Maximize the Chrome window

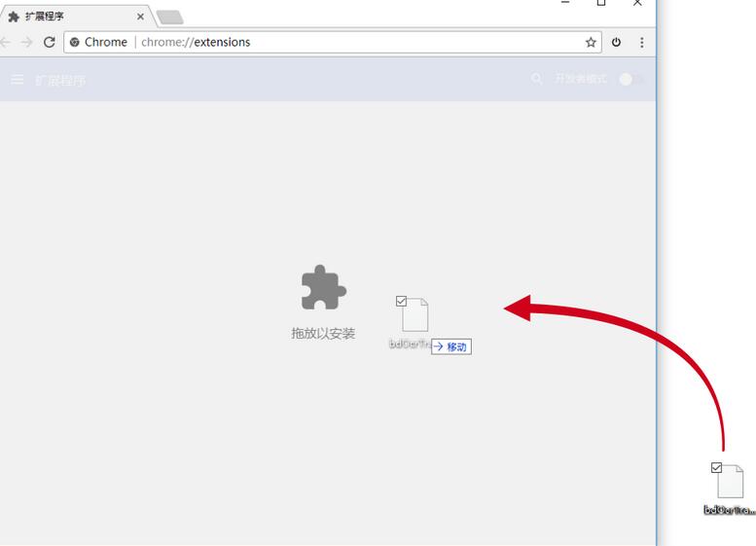coord(601,3)
